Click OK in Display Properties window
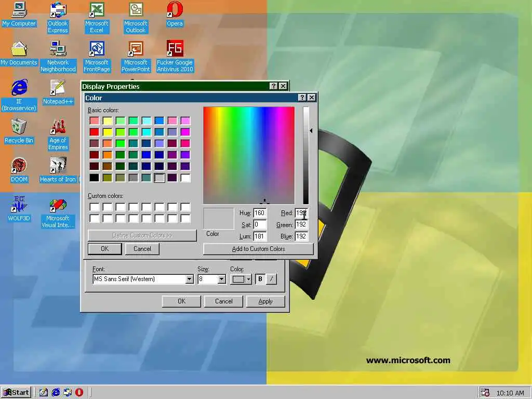This screenshot has height=399, width=532. (181, 301)
